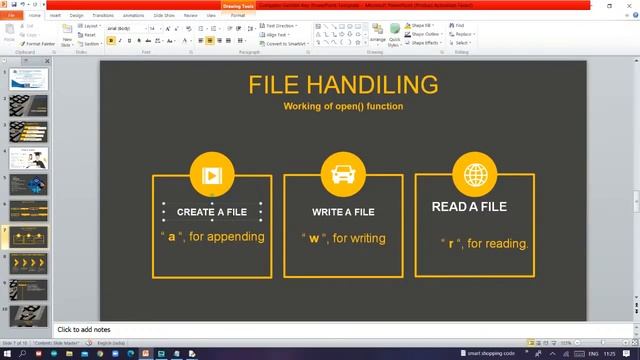Toggle Bold formatting
The width and height of the screenshot is (640, 360).
[x=111, y=41]
